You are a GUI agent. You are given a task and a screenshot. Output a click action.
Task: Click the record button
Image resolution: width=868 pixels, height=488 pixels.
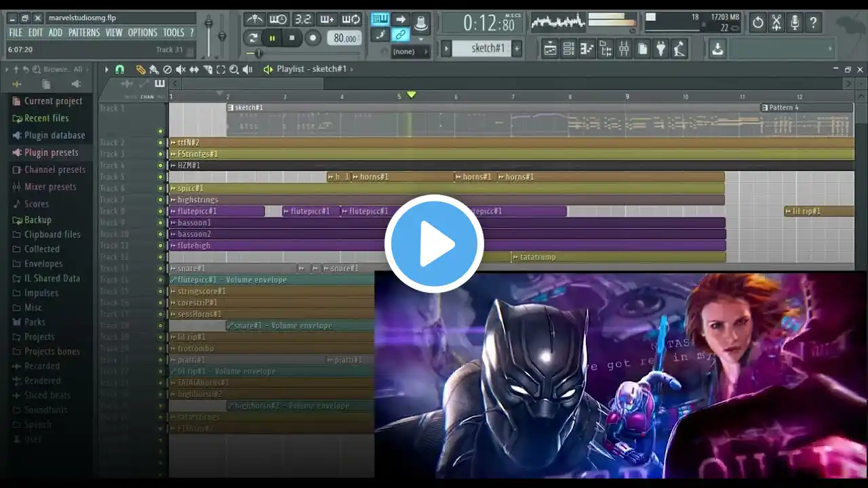click(x=313, y=38)
